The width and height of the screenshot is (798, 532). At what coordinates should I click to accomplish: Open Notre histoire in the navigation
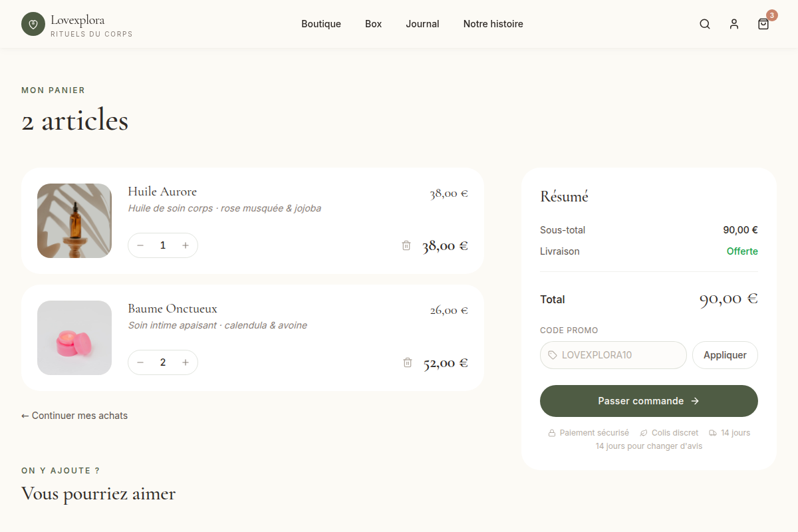[x=493, y=24]
